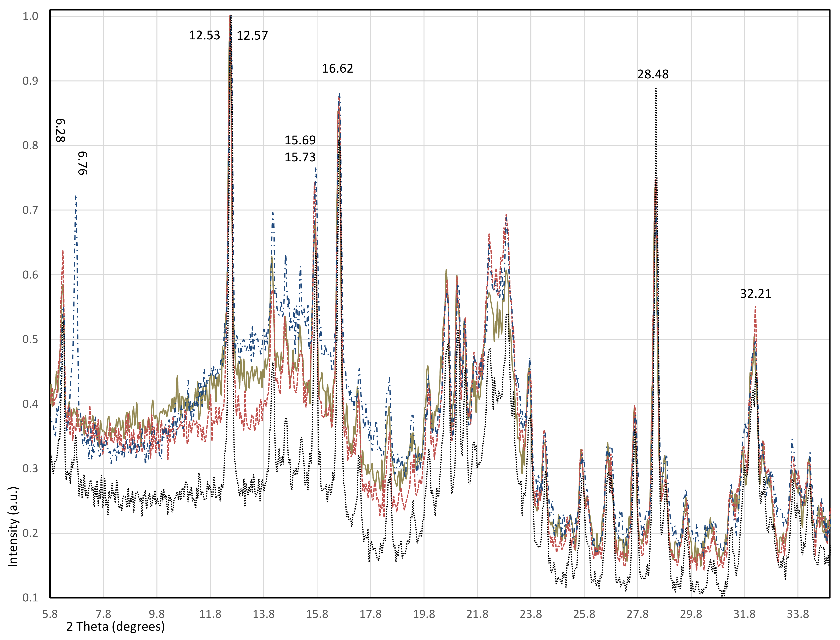
Task: Click the 1.0 y-axis tick label
Action: [x=30, y=16]
